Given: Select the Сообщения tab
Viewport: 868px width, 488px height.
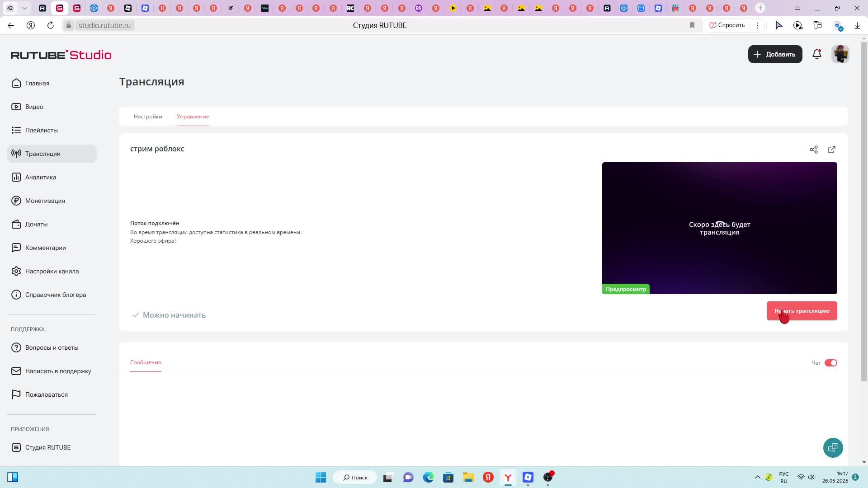Looking at the screenshot, I should tap(146, 362).
